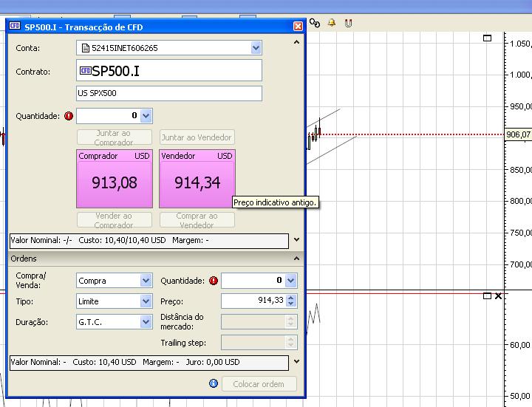Click the Vender ao Comprador button

click(115, 220)
